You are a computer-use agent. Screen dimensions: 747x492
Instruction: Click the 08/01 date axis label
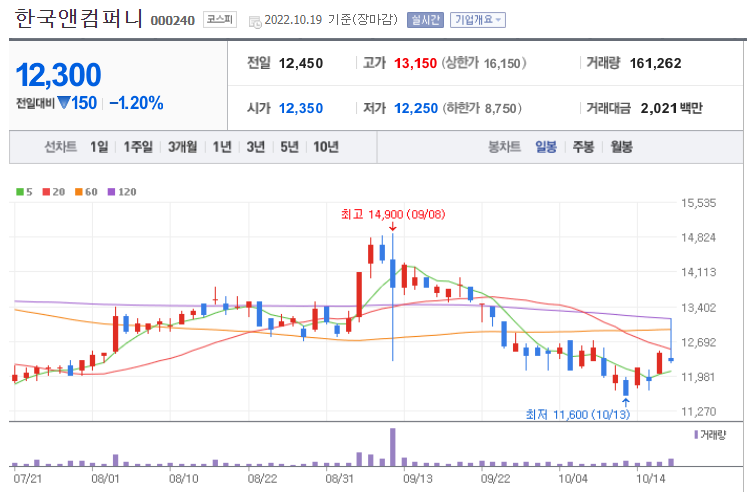(105, 478)
